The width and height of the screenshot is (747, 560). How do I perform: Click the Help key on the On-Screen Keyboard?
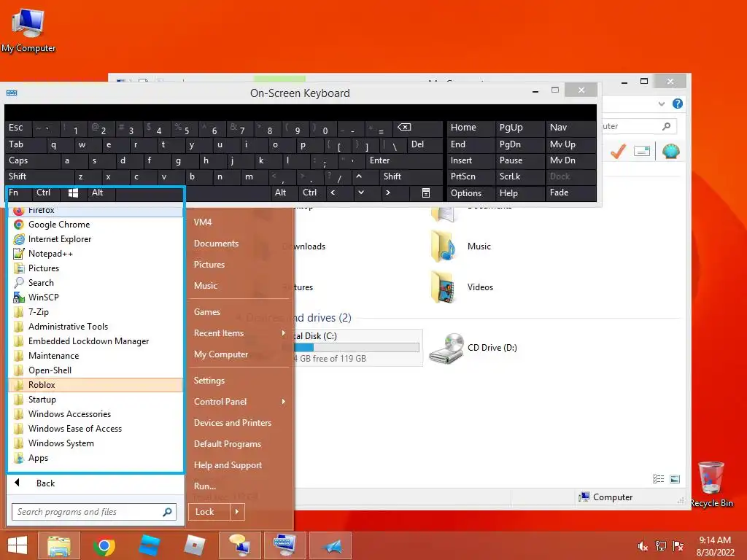click(x=519, y=192)
